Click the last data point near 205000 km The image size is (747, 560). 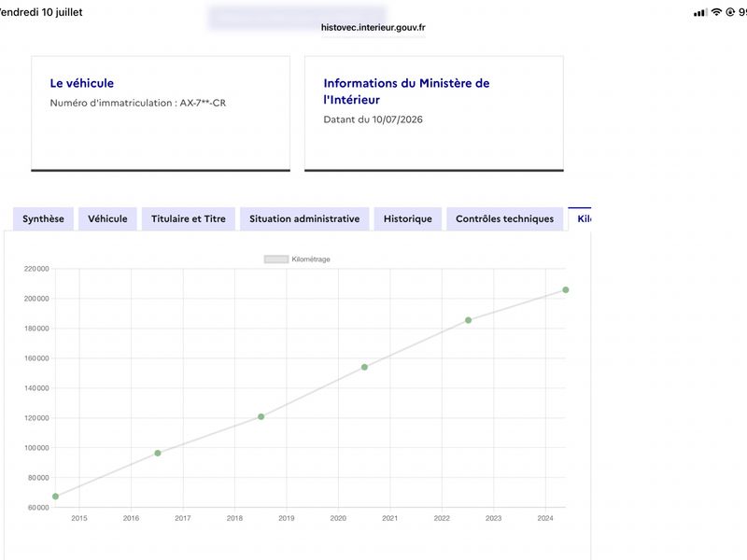pyautogui.click(x=566, y=290)
